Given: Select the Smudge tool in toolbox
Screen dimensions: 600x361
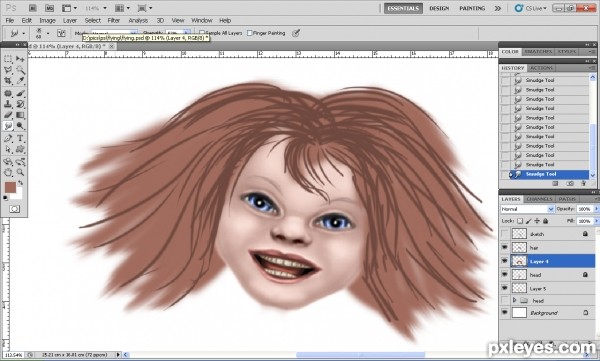Looking at the screenshot, I should point(8,126).
